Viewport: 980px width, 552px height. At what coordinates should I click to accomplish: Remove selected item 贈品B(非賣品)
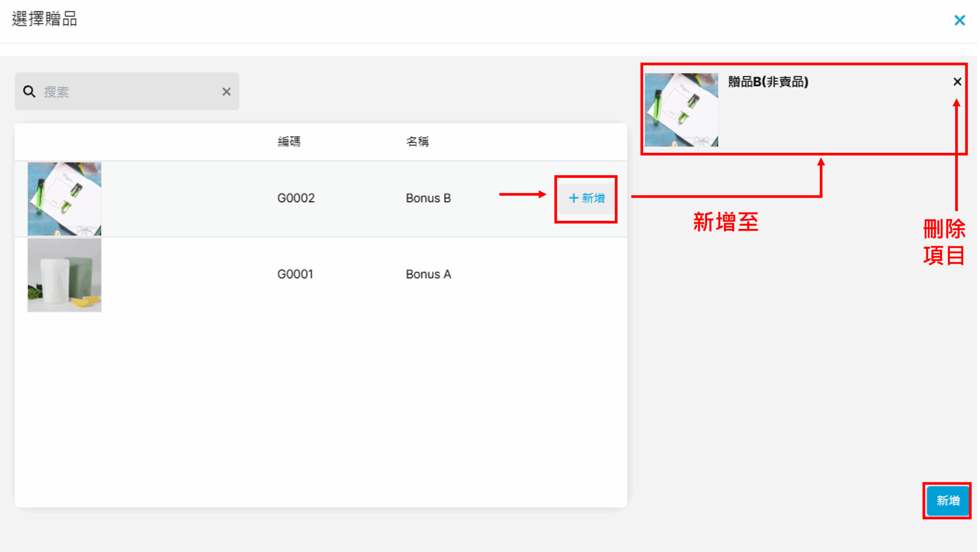point(957,82)
